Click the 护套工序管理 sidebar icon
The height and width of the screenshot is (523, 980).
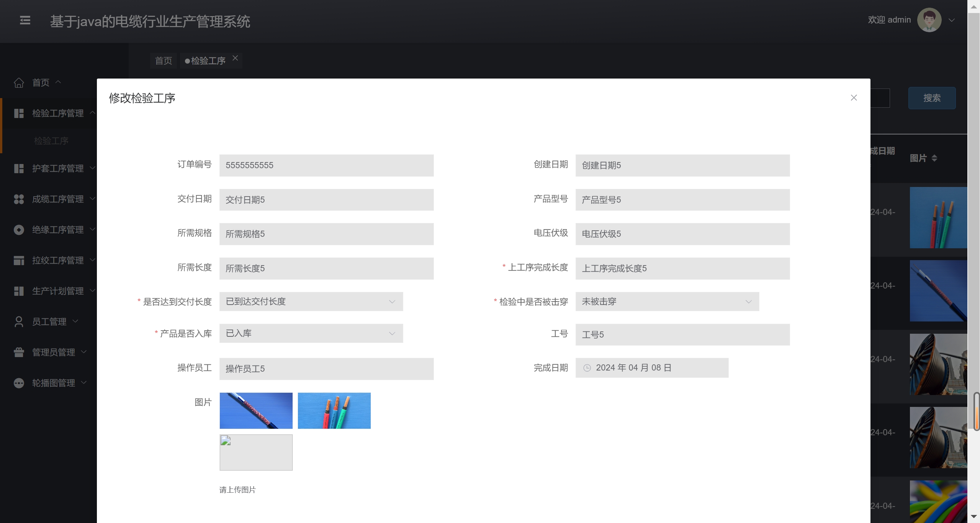[19, 169]
